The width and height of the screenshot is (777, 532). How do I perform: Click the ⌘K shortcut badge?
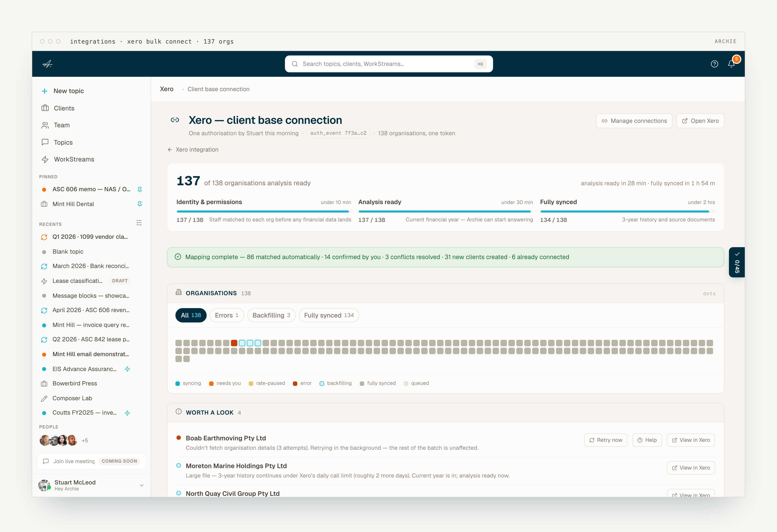[480, 64]
